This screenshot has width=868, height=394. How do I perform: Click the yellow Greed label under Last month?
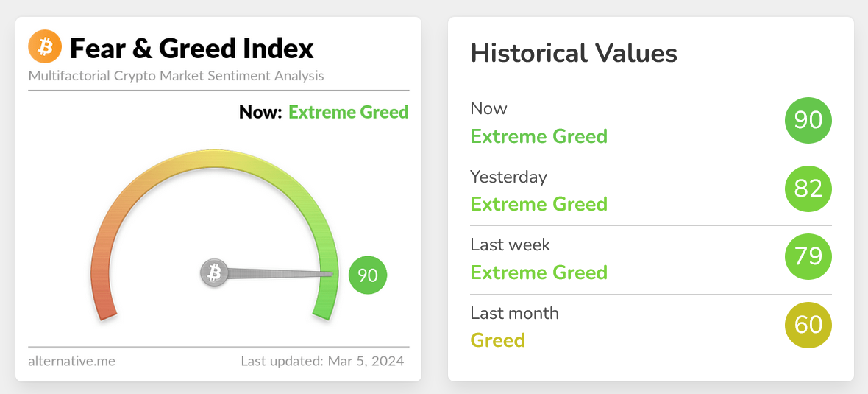[x=498, y=340]
